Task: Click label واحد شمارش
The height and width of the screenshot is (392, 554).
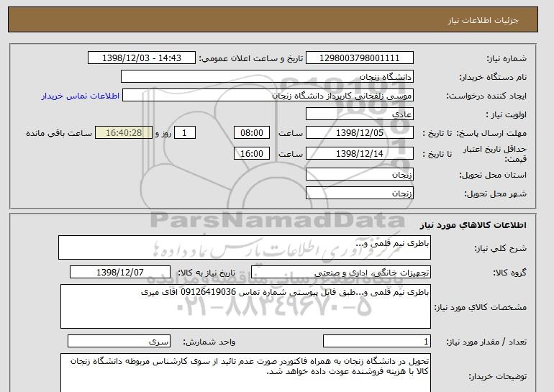Action: pyautogui.click(x=209, y=342)
